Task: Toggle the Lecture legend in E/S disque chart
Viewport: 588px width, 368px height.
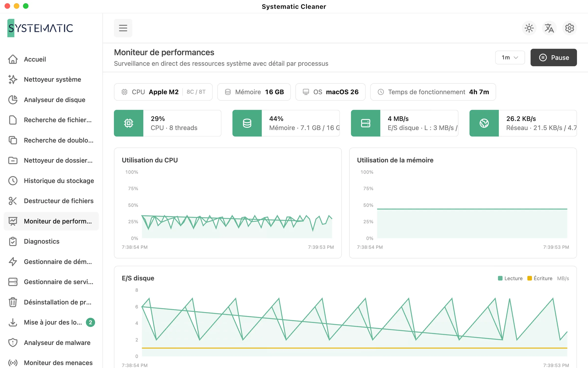Action: (510, 278)
